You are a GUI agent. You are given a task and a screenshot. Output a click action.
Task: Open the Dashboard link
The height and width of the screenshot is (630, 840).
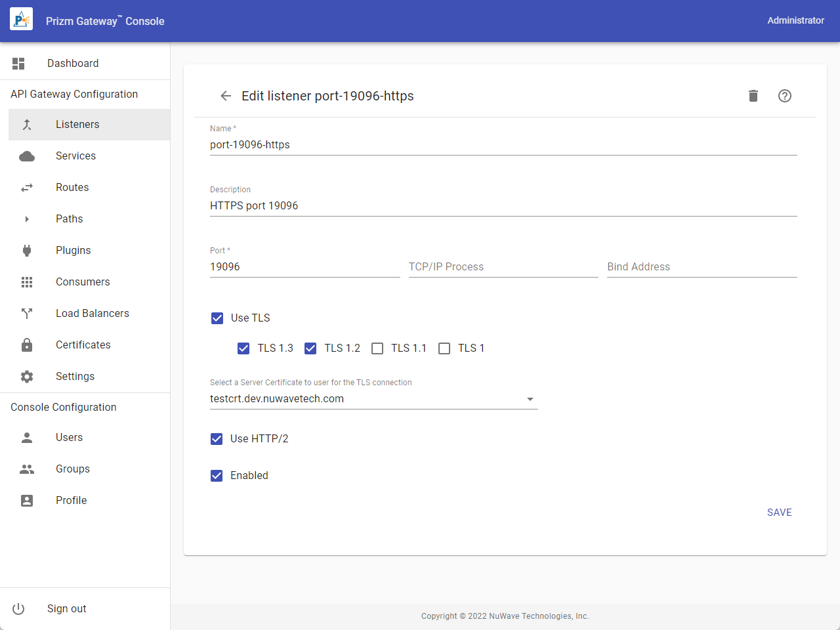pos(73,63)
